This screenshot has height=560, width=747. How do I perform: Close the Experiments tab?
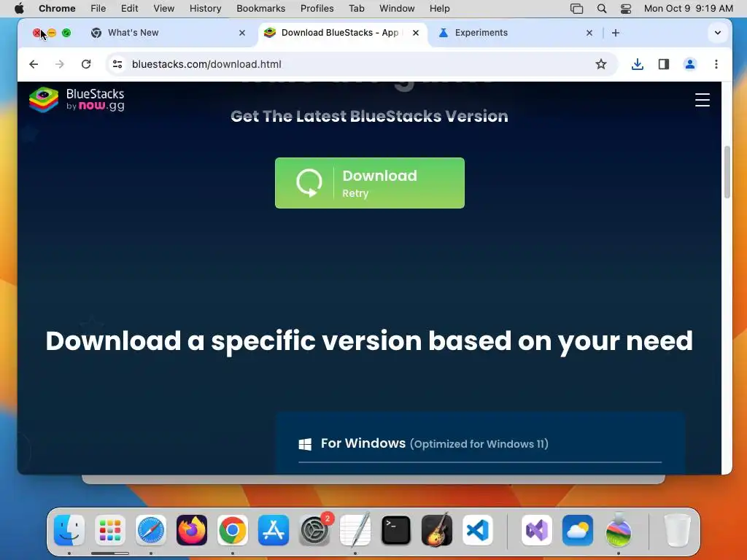point(589,33)
